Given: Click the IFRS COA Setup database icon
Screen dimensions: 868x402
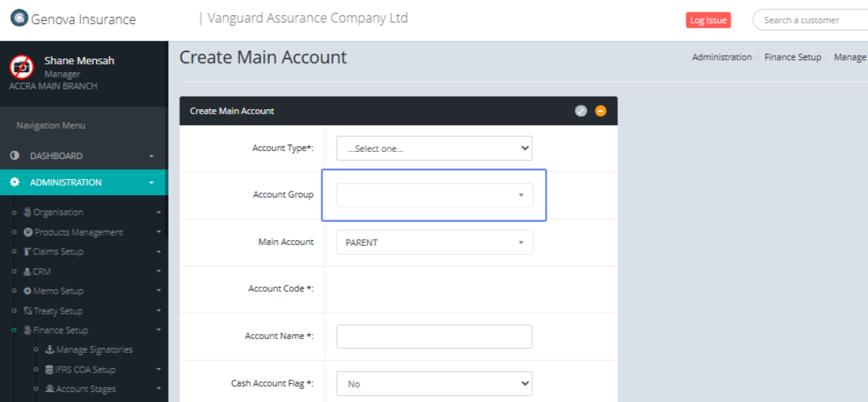Looking at the screenshot, I should pyautogui.click(x=50, y=369).
